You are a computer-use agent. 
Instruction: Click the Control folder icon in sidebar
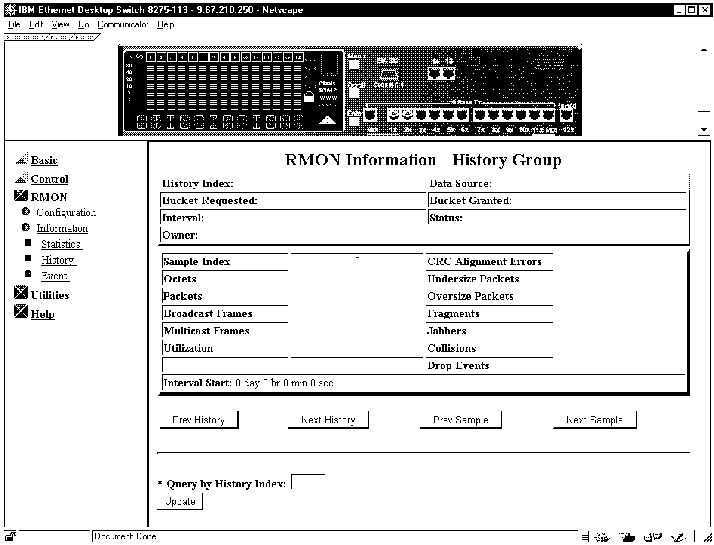[22, 179]
